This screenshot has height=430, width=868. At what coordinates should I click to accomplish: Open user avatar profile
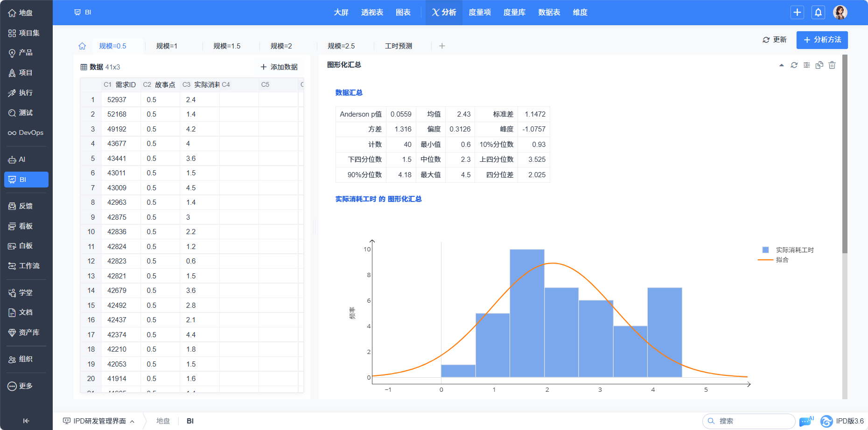point(840,13)
